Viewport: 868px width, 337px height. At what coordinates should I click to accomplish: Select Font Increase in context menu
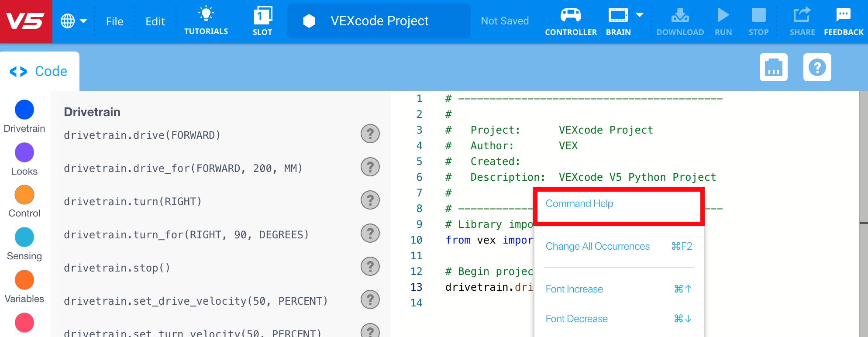point(574,289)
